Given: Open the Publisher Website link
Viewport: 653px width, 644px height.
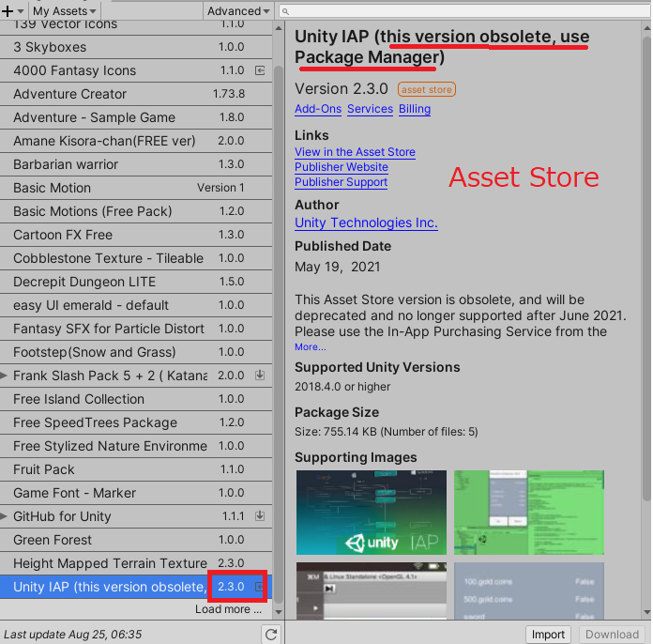Looking at the screenshot, I should coord(342,167).
